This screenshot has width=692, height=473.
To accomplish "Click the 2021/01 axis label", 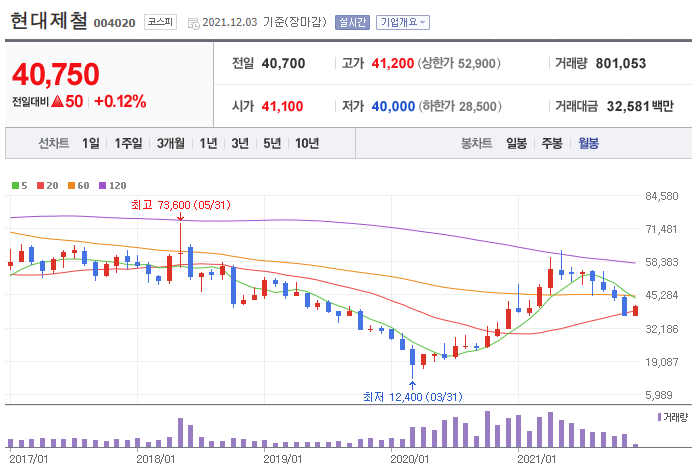I will click(537, 459).
